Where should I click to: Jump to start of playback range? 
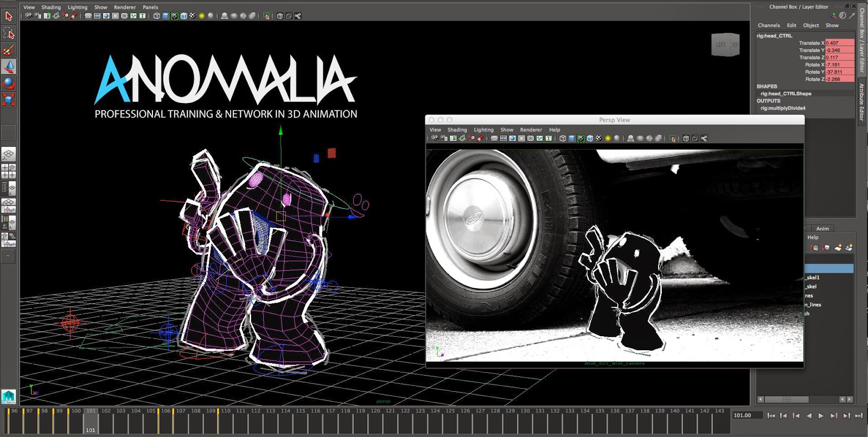point(771,416)
